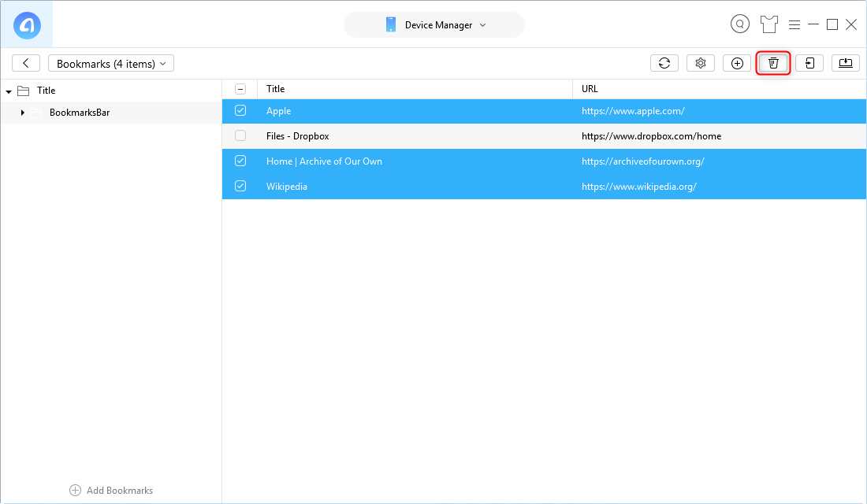
Task: Uncheck the Wikipedia bookmark checkbox
Action: [x=240, y=186]
